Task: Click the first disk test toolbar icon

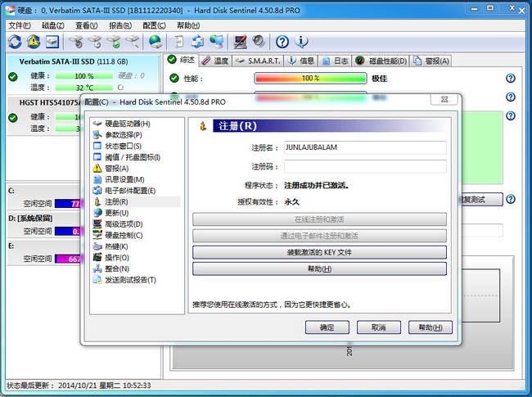Action: tap(76, 42)
